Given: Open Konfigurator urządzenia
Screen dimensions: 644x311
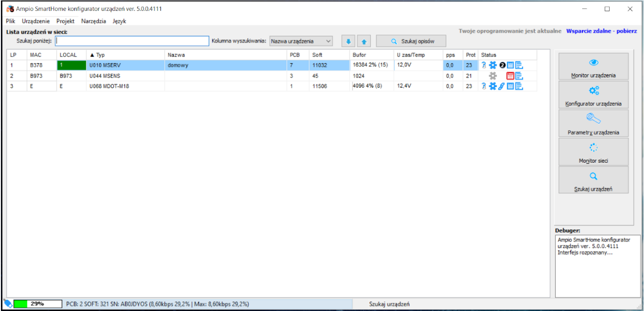Looking at the screenshot, I should (x=593, y=94).
